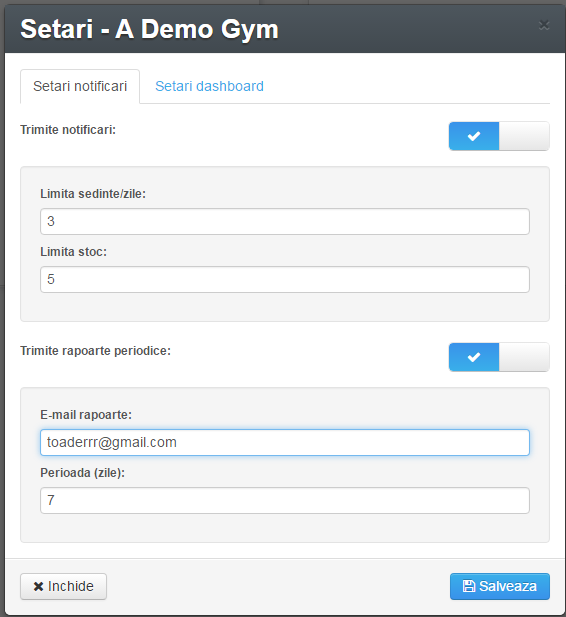
Task: Toggle the Trimite notificari switch
Action: (499, 136)
